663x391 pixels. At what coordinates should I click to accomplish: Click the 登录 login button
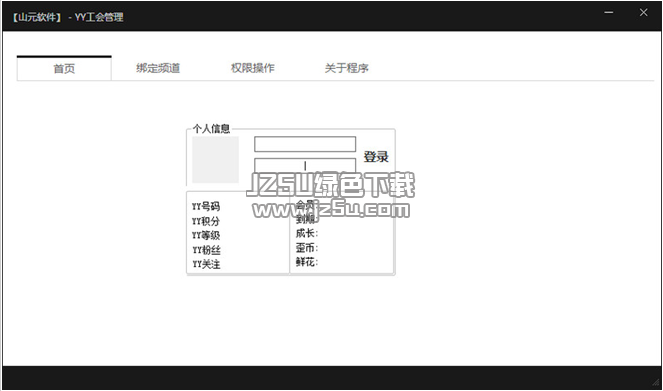point(376,156)
